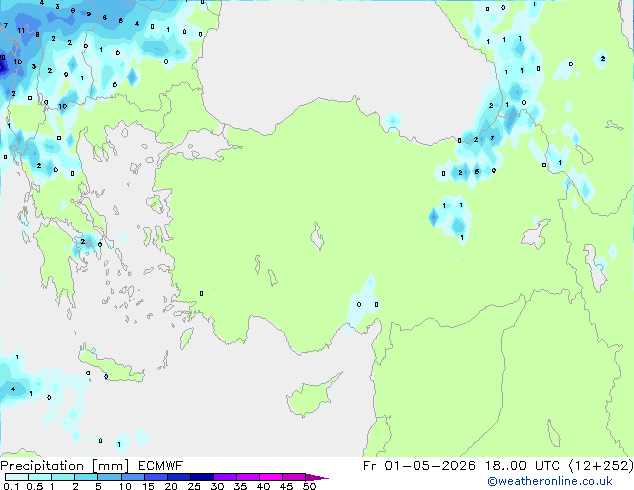Click the above-50 mm arrow tip of legend

(317, 477)
